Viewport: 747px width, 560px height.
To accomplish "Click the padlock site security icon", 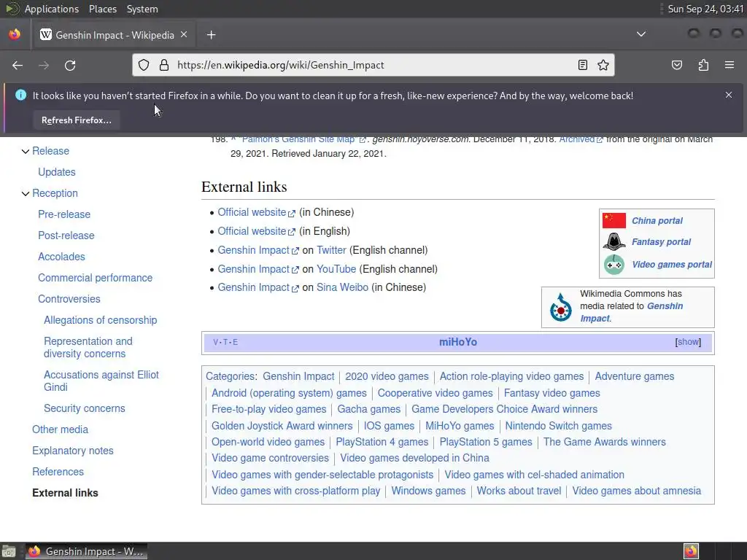I will click(164, 65).
